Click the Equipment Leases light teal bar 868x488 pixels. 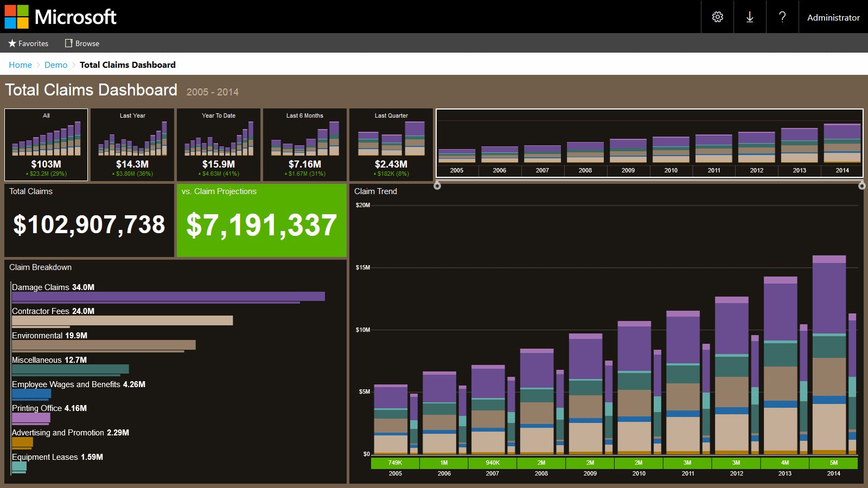tap(19, 466)
